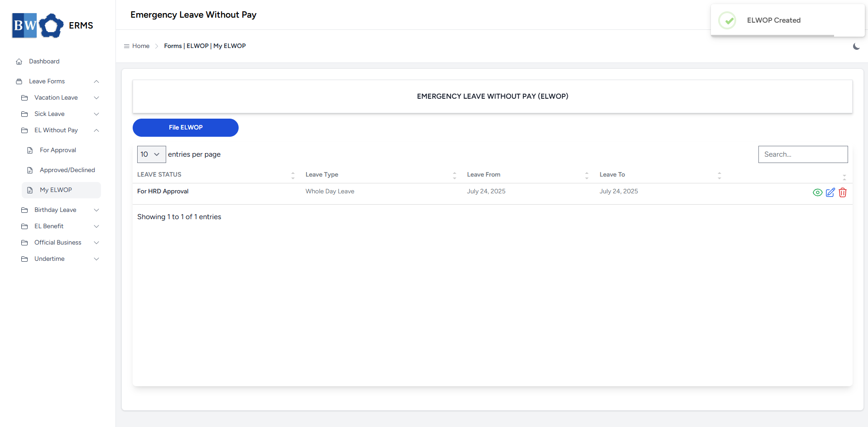Toggle sidebar with hamburger menu icon
Viewport: 868px width, 427px height.
(x=127, y=46)
